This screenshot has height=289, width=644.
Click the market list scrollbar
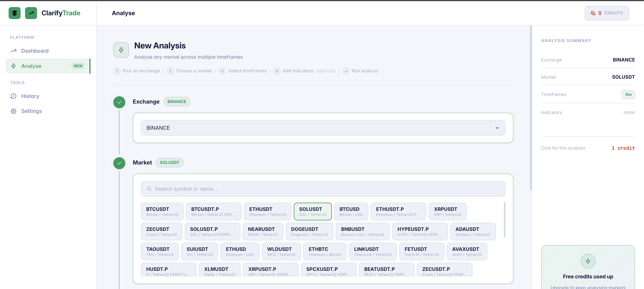point(505,219)
